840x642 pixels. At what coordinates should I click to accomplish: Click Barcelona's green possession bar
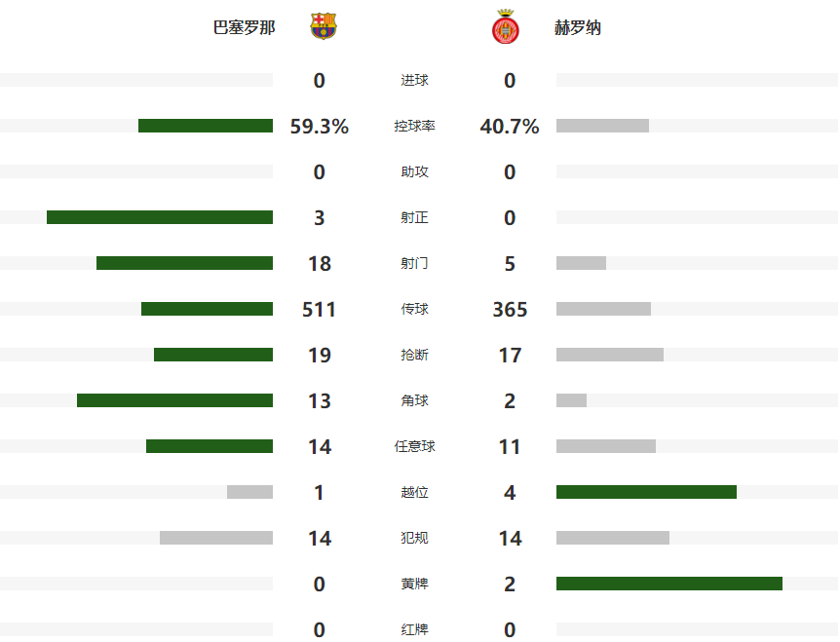pos(206,126)
